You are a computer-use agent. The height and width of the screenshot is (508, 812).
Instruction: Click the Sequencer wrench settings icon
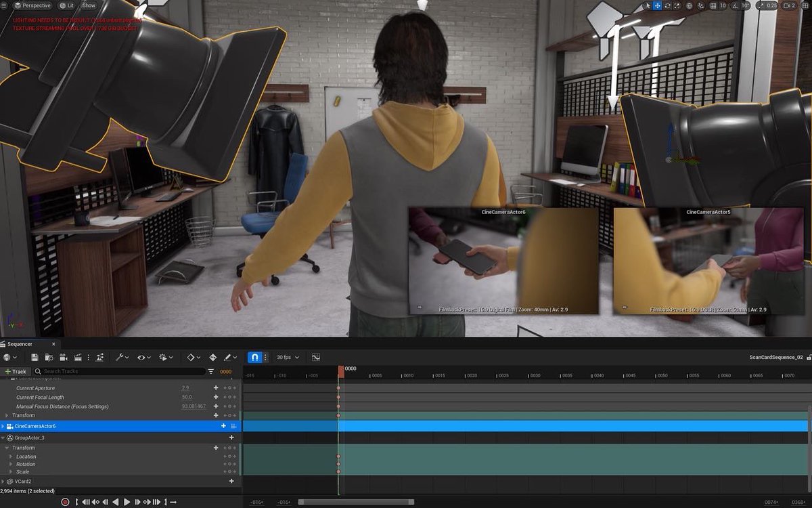(120, 357)
